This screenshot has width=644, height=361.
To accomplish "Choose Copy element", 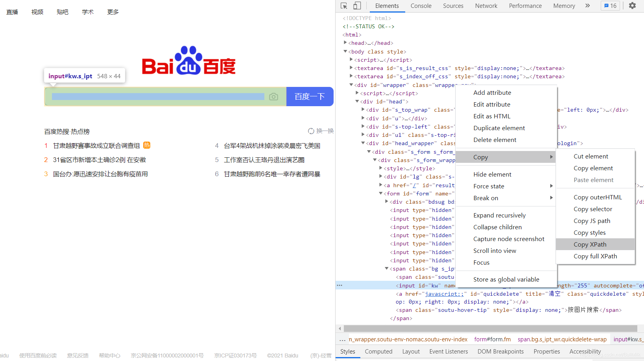I will pos(595,168).
